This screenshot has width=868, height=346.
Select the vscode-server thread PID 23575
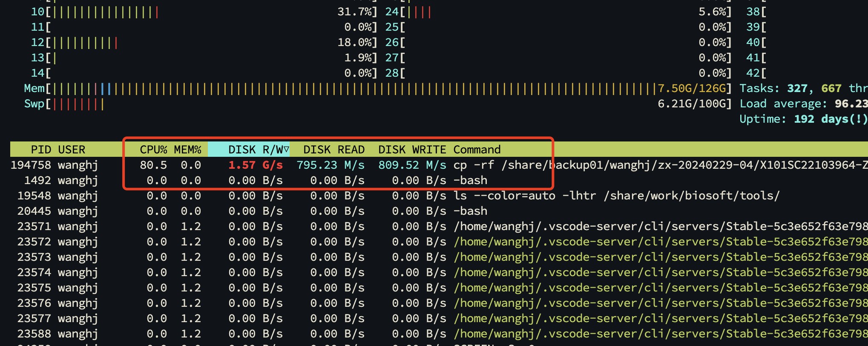439,288
